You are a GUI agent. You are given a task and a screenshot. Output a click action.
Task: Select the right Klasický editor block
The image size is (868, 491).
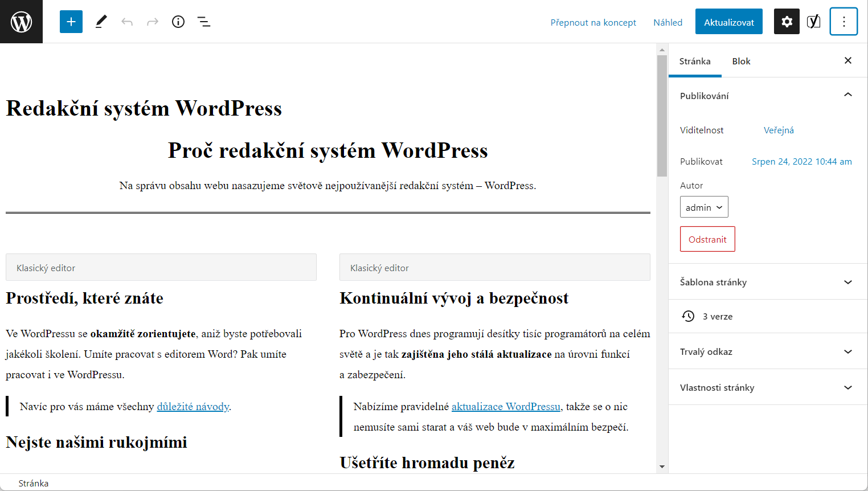coord(495,267)
